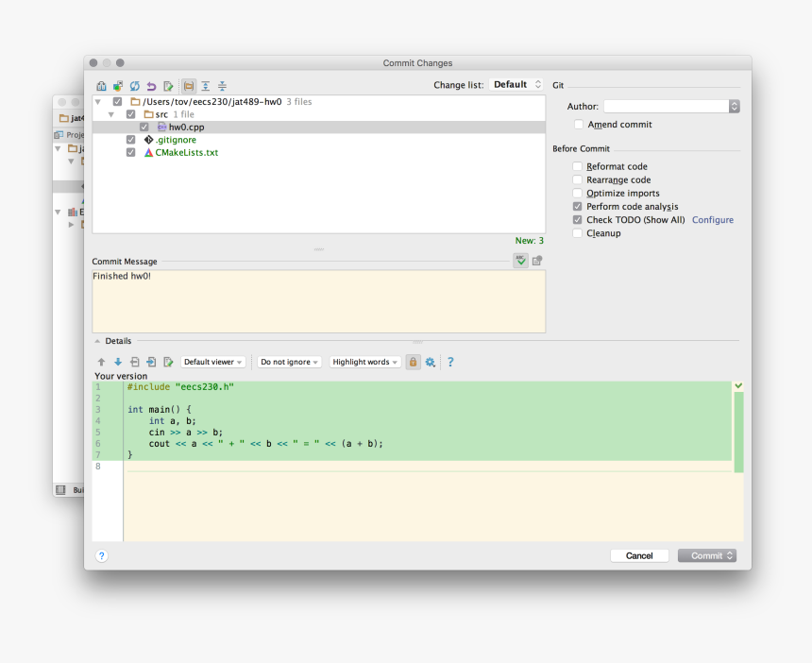The image size is (812, 663).
Task: Uncheck the .gitignore file checkbox
Action: pos(131,140)
